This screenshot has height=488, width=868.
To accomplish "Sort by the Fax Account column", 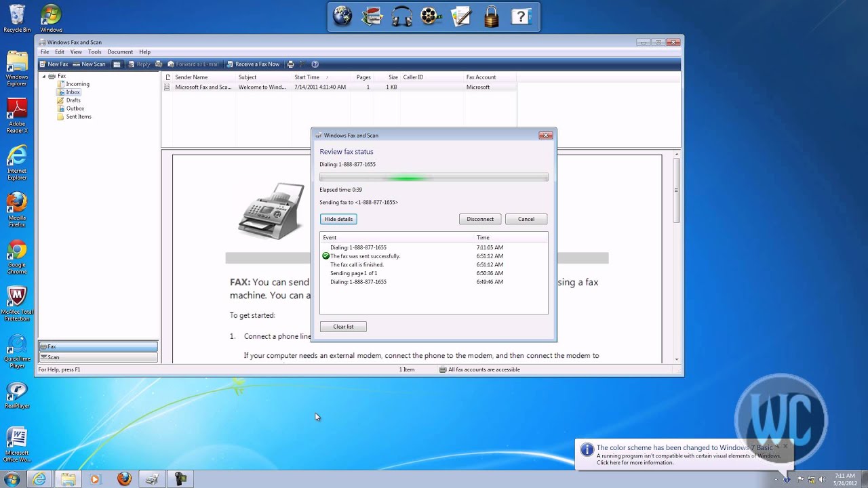I will 490,77.
